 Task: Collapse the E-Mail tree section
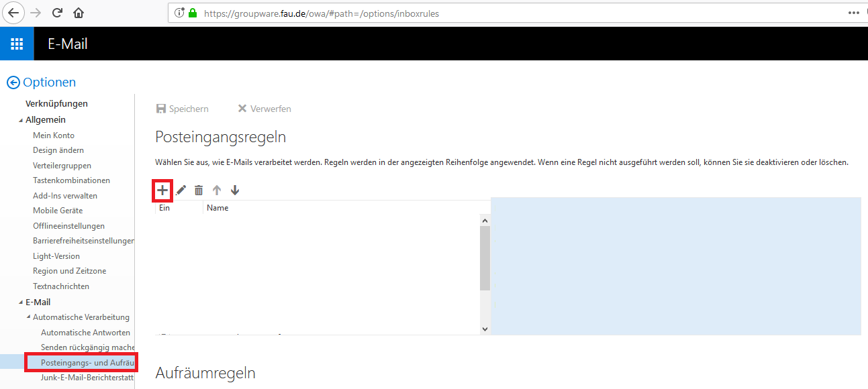tap(21, 302)
